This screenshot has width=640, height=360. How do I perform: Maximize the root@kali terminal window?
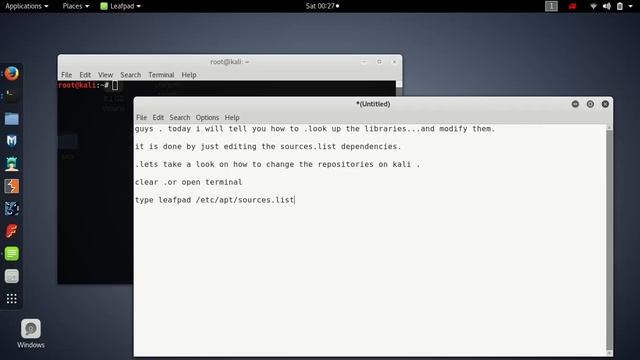379,62
